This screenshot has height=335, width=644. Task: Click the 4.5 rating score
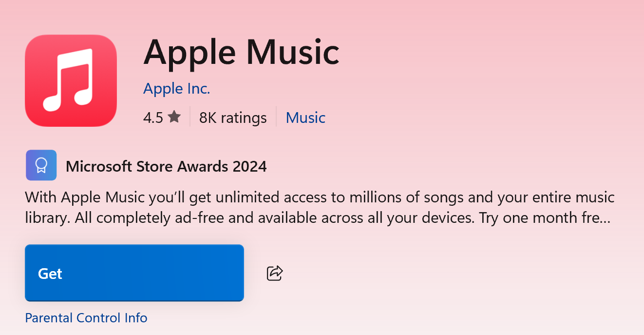(153, 118)
